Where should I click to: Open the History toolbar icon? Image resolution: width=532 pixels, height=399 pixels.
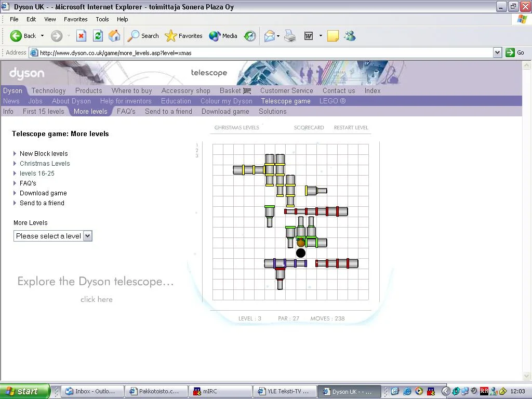[250, 36]
